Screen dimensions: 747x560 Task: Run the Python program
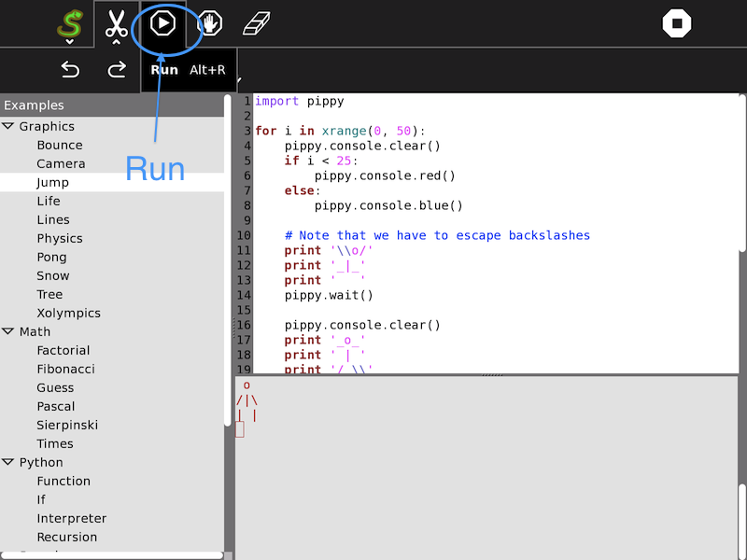pos(163,23)
